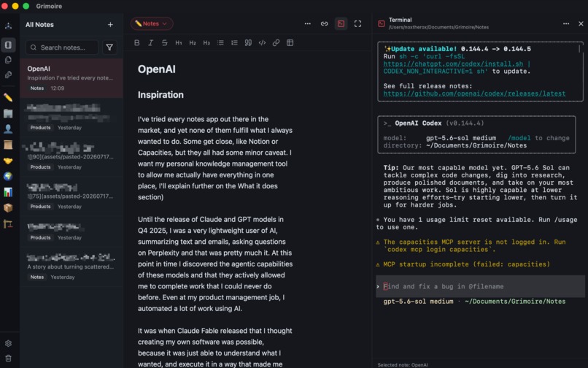Image resolution: width=588 pixels, height=368 pixels.
Task: Insert a numbered list
Action: pyautogui.click(x=234, y=43)
